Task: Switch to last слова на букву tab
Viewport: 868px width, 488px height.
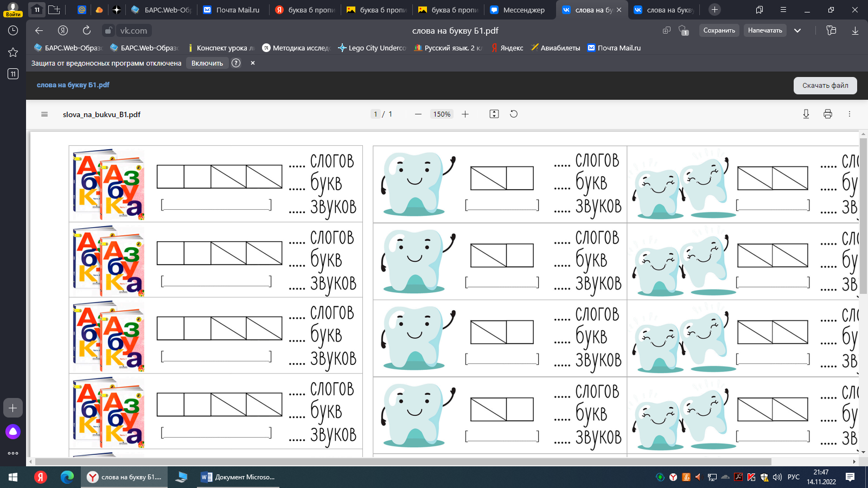Action: coord(665,10)
